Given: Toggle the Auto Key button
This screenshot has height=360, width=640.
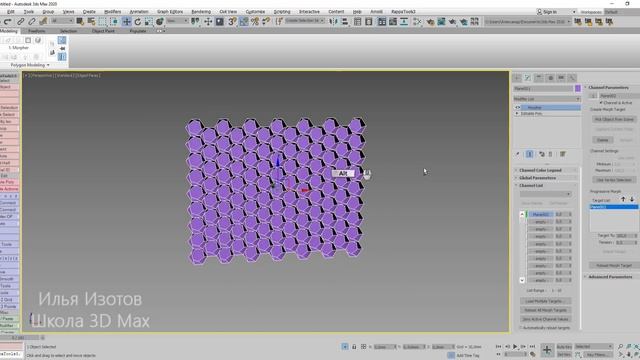Looking at the screenshot, I should [x=564, y=347].
